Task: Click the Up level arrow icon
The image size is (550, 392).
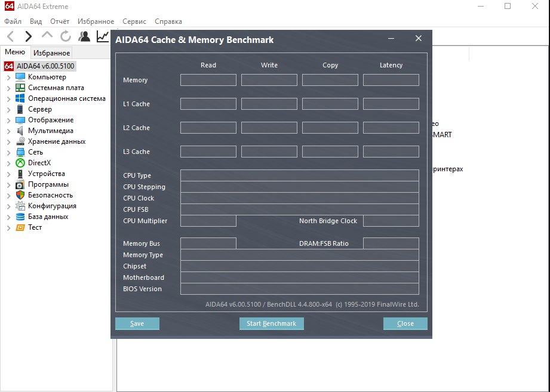Action: point(47,35)
